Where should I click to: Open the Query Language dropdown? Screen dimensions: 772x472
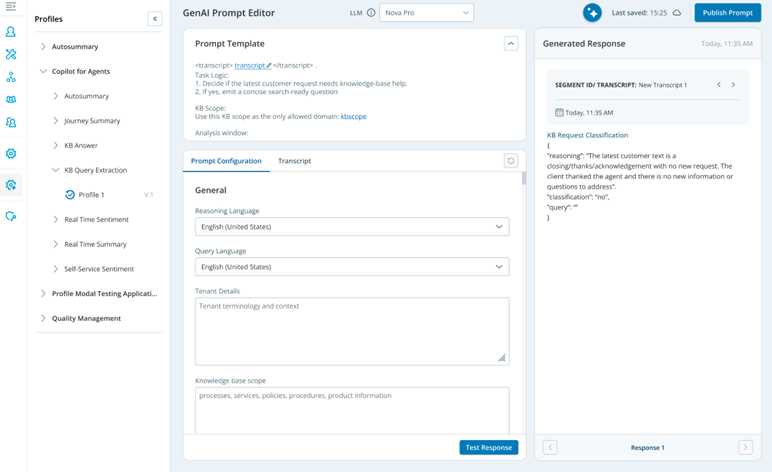[x=351, y=267]
